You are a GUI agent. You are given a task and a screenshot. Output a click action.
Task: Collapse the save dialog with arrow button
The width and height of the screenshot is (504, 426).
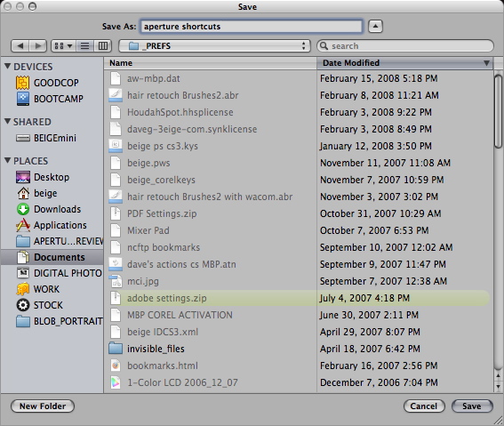[x=375, y=27]
